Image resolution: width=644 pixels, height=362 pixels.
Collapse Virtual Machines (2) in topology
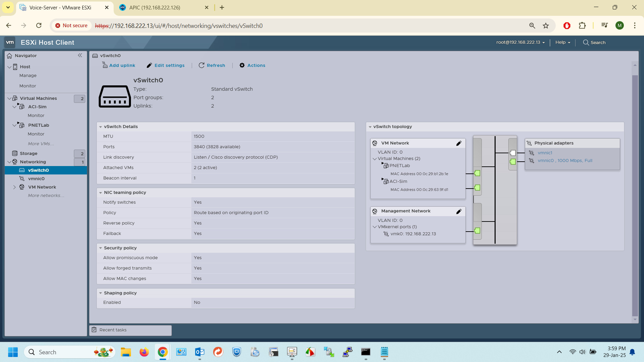[x=375, y=159]
